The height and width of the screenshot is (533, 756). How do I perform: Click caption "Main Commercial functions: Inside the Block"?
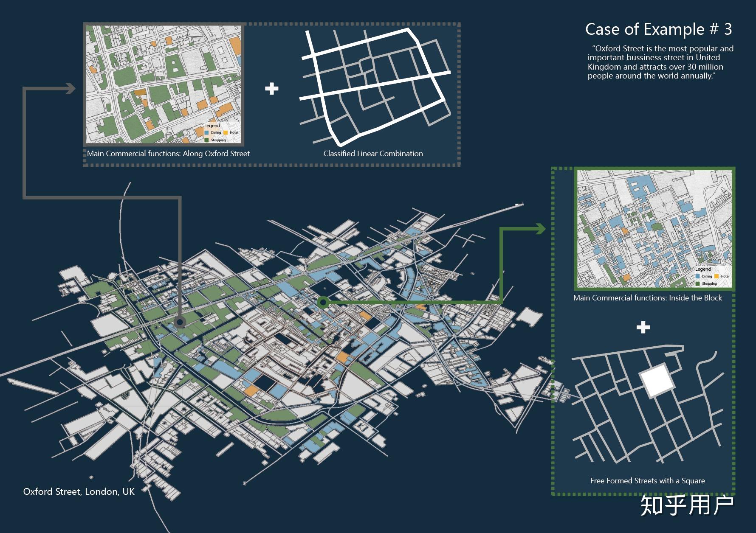coord(647,298)
